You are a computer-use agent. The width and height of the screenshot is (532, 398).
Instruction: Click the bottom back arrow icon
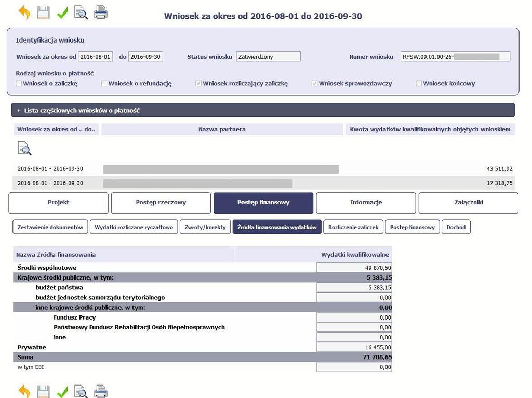24,391
